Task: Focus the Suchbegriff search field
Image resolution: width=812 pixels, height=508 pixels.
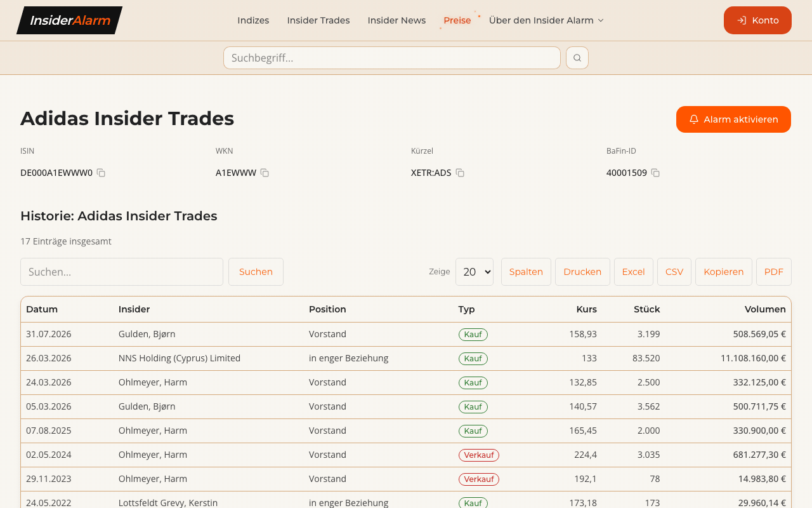Action: point(392,58)
